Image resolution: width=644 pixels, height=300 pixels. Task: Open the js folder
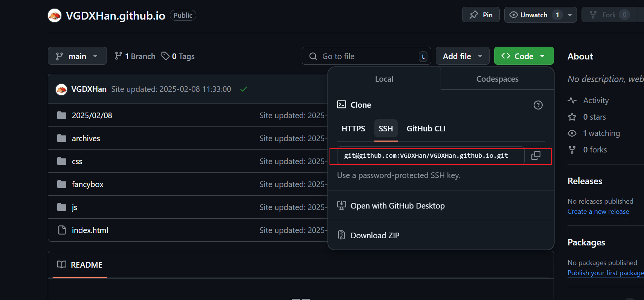(75, 207)
